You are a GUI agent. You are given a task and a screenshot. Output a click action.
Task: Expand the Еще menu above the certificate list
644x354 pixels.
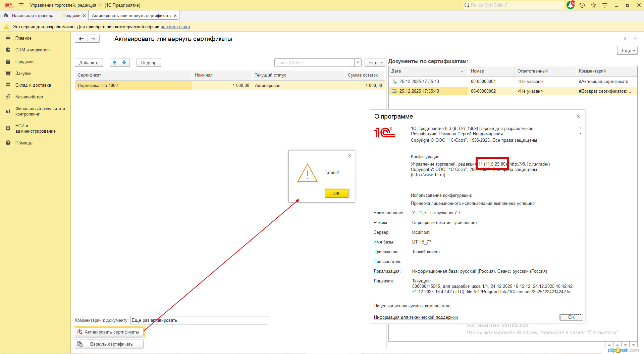coord(375,62)
